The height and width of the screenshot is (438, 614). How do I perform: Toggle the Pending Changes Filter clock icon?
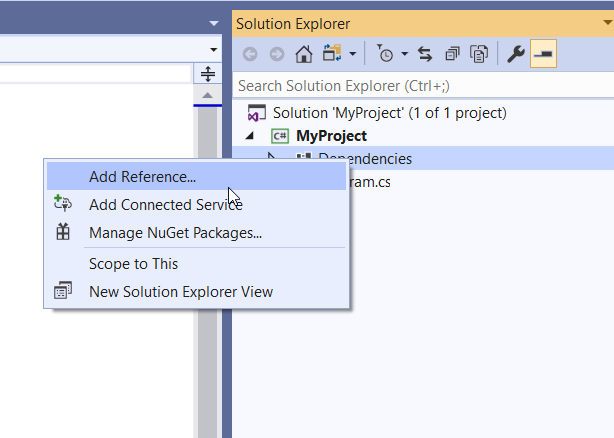tap(385, 54)
